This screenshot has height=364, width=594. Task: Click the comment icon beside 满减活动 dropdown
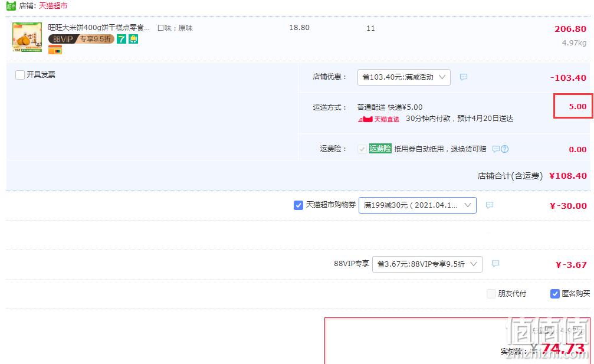tap(463, 77)
